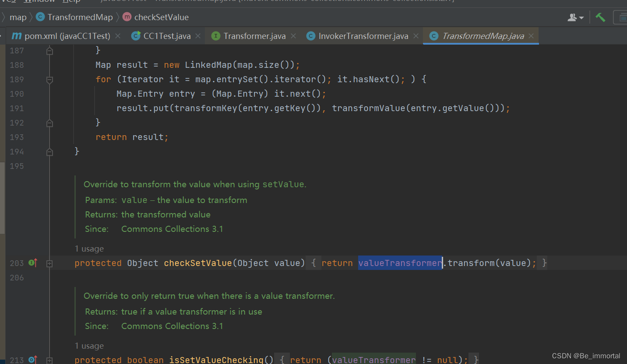
Task: Click the class icon on TransformedMap.java tab
Action: 434,36
